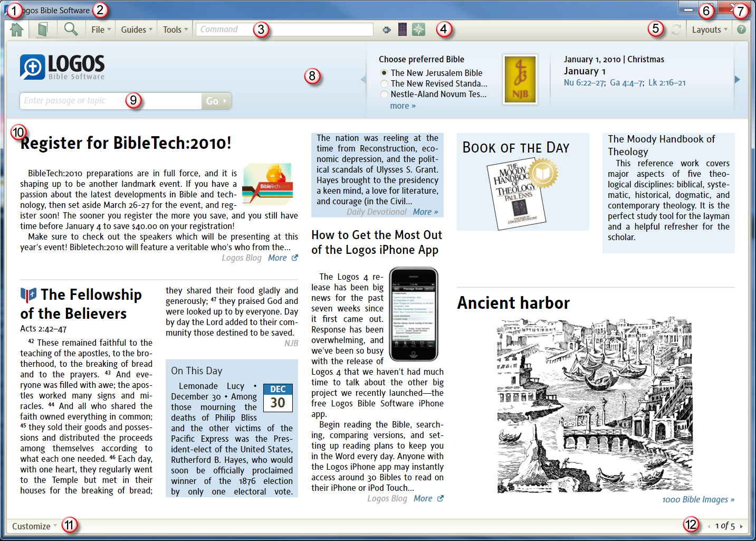Click the Ancient harbor heading
Image resolution: width=756 pixels, height=541 pixels.
click(513, 302)
